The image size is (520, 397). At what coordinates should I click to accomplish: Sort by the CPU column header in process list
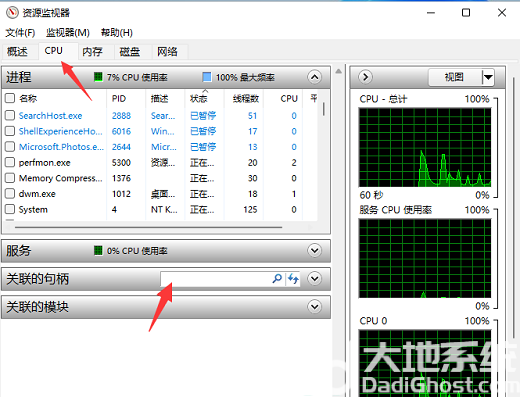click(x=289, y=98)
